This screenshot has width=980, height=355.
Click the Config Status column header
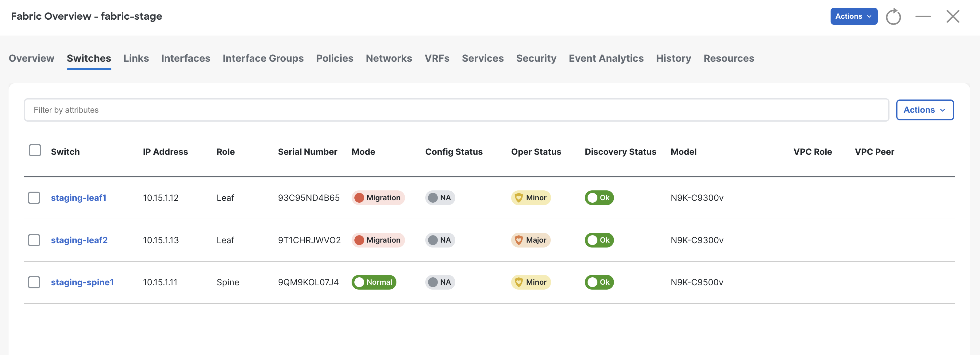(454, 152)
